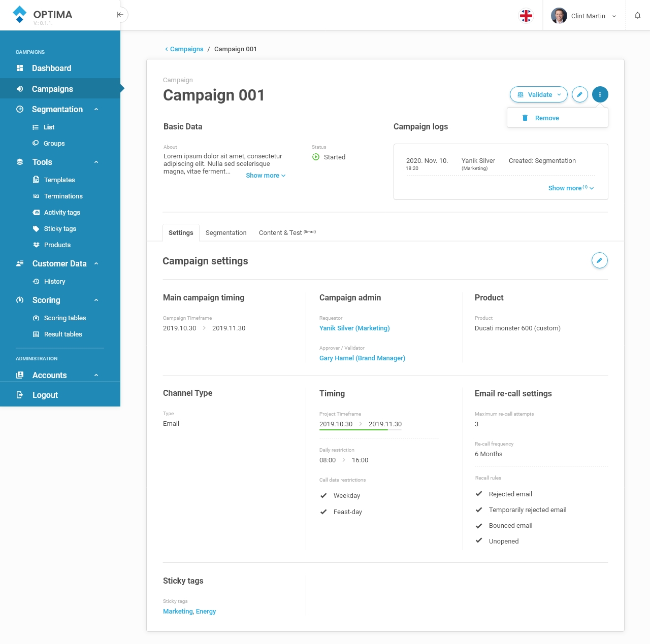Image resolution: width=650 pixels, height=644 pixels.
Task: Click the Accounts icon in the sidebar
Action: coord(20,375)
